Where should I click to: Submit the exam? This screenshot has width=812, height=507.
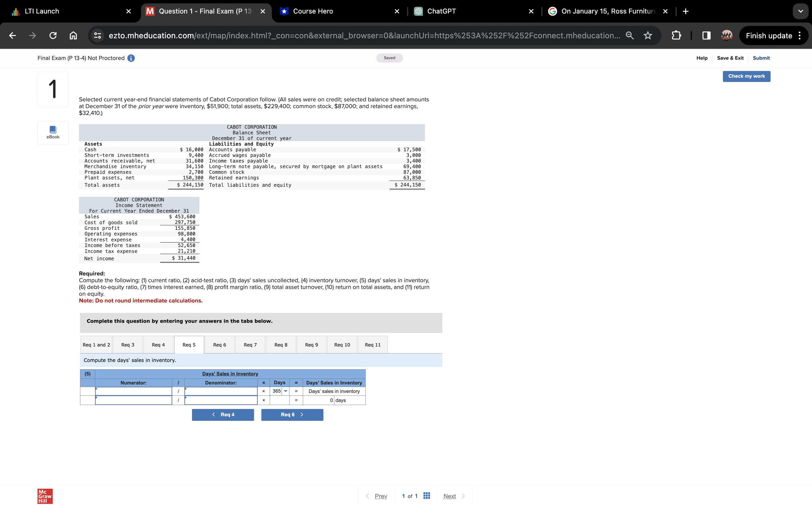761,58
